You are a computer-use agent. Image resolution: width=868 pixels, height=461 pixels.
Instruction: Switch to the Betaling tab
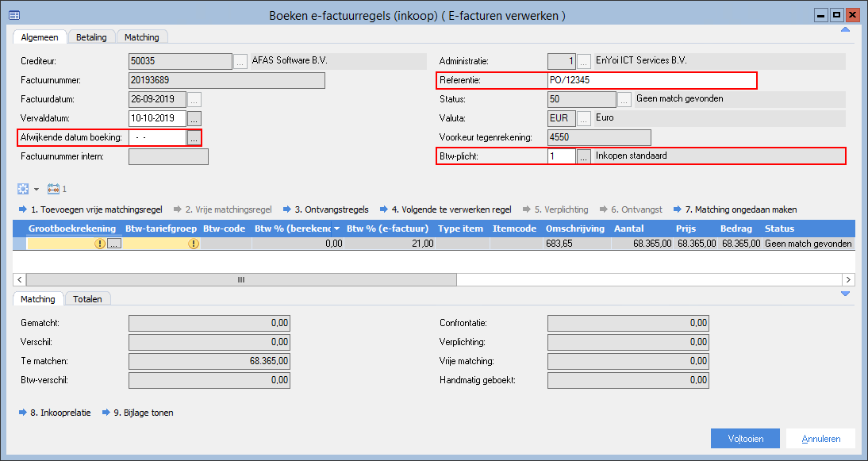pyautogui.click(x=92, y=37)
